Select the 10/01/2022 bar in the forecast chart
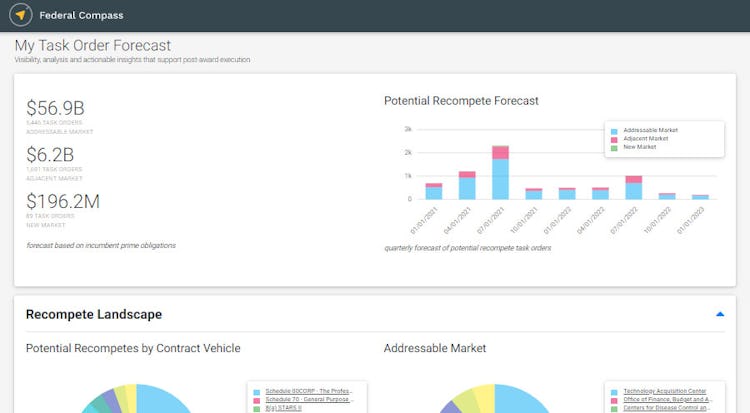 pyautogui.click(x=667, y=196)
